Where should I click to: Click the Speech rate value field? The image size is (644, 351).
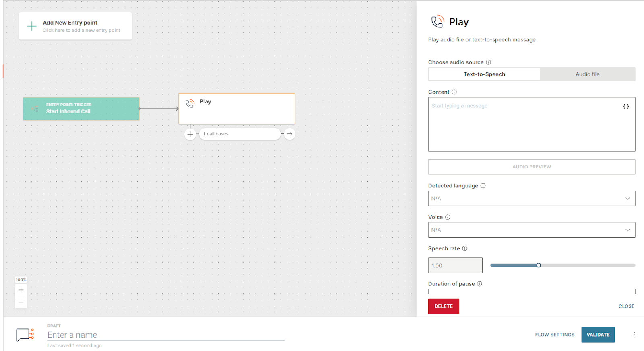(455, 265)
